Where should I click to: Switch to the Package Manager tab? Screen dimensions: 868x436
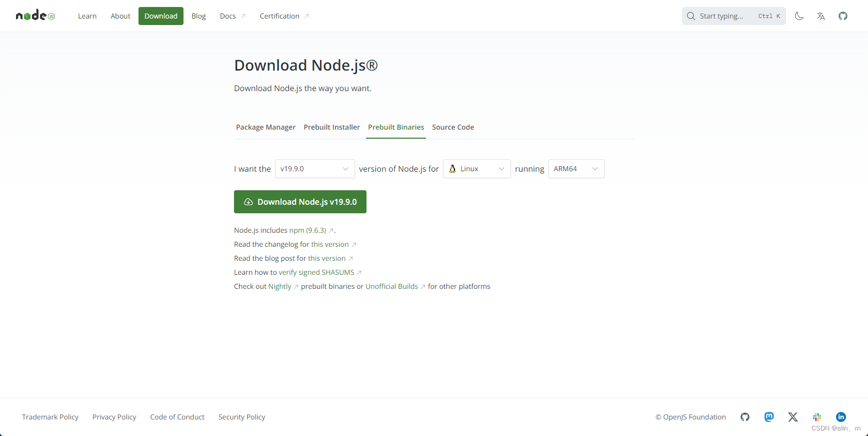pos(266,127)
